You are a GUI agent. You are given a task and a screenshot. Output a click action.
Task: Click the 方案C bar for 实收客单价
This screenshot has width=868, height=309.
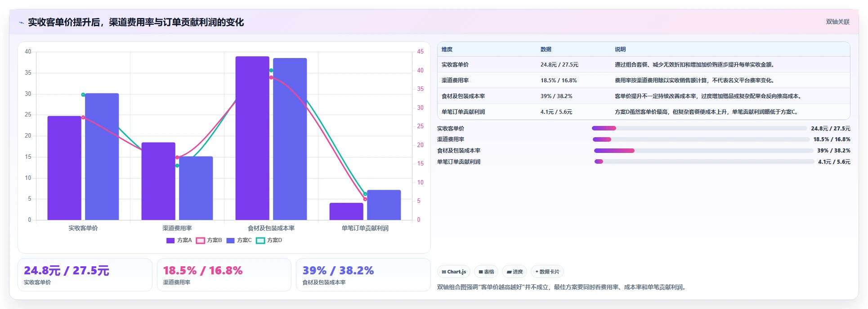[102, 157]
